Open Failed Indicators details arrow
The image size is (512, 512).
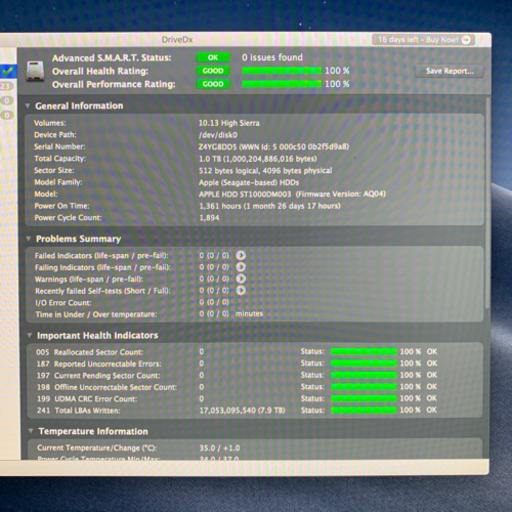(241, 255)
